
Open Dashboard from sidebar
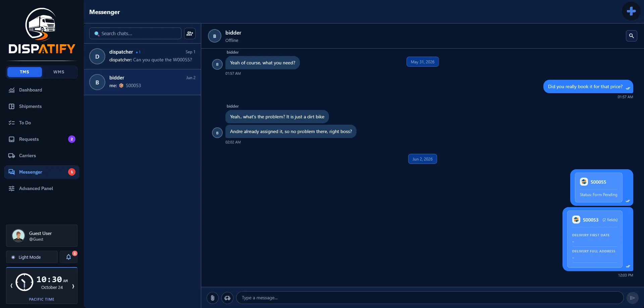tap(42, 90)
